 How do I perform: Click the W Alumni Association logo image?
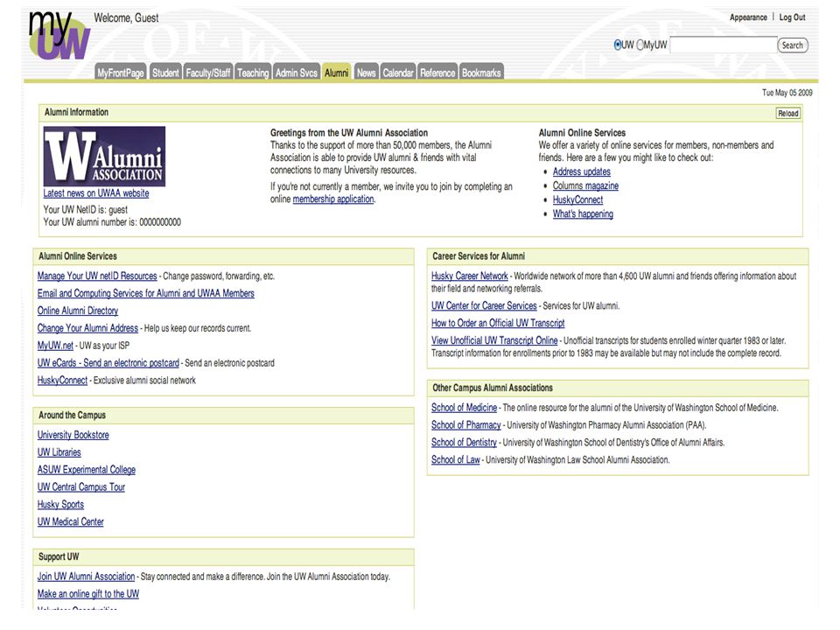coord(104,157)
